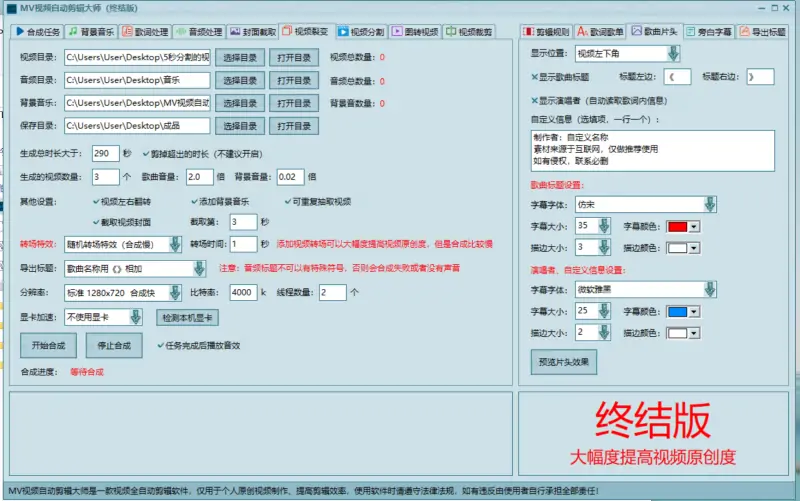Adjust the song title 描边大小 3 stepper arrow

coord(604,247)
